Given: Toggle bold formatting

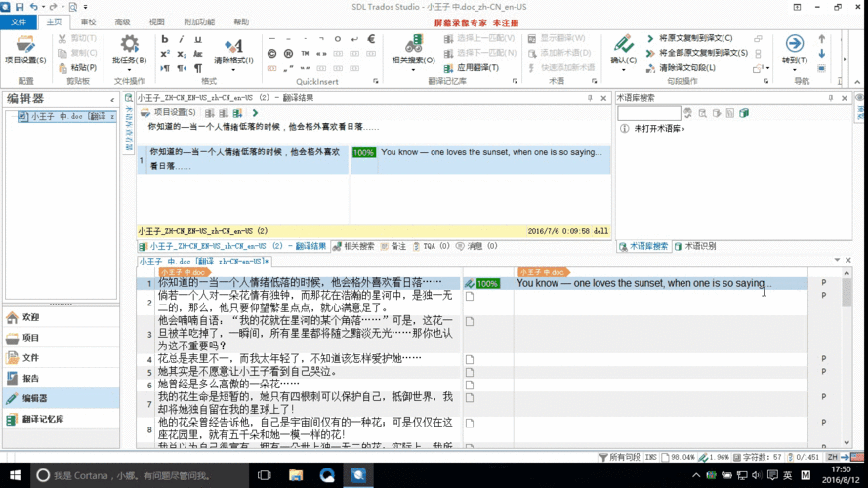Looking at the screenshot, I should 164,39.
